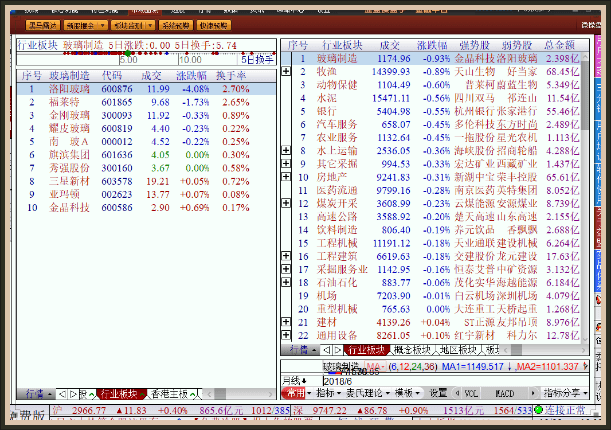Viewport: 611px width, 430px height.
Task: Expand the 其它采掘 row plus icon
Action: 286,164
